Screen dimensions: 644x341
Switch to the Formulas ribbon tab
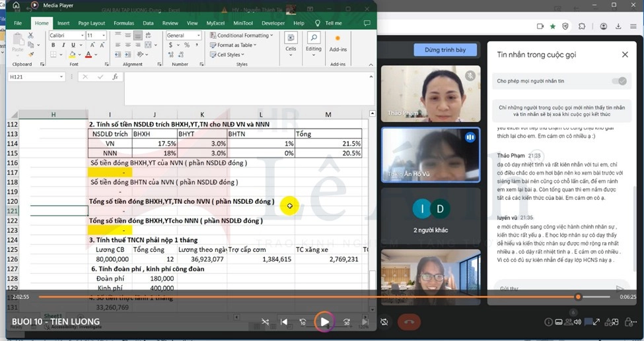(124, 23)
